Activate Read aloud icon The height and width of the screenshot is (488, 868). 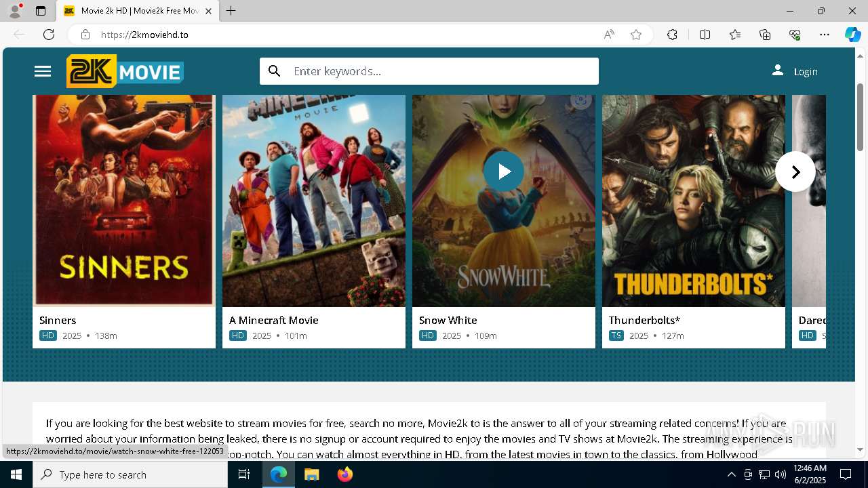pos(609,35)
